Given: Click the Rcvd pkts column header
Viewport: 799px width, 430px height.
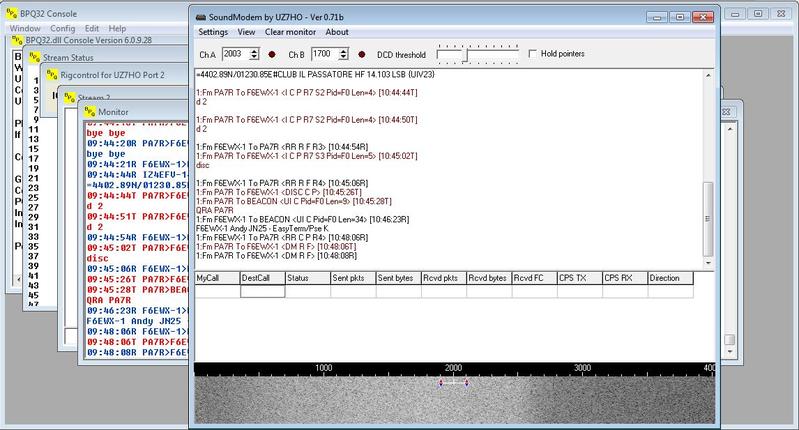Looking at the screenshot, I should click(444, 278).
